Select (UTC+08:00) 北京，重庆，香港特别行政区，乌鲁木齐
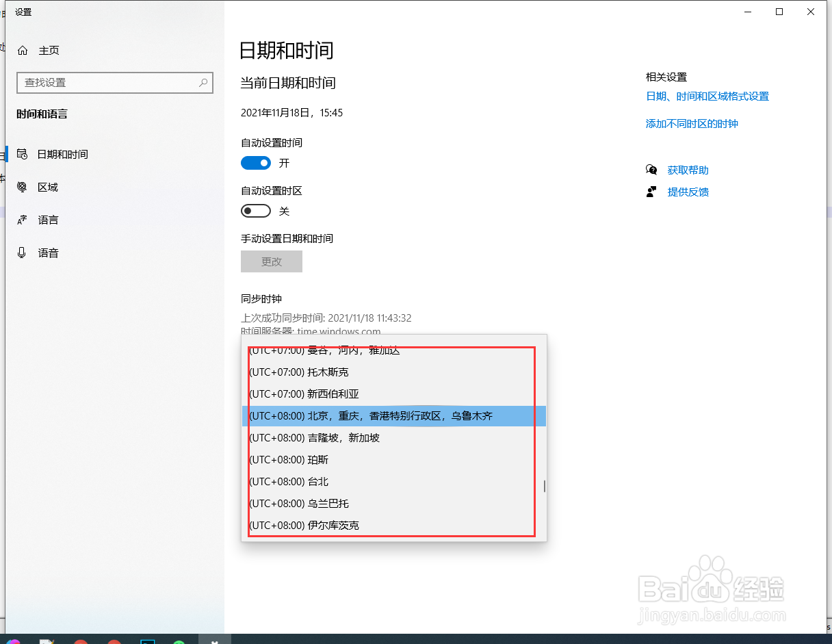This screenshot has height=644, width=832. click(x=394, y=416)
